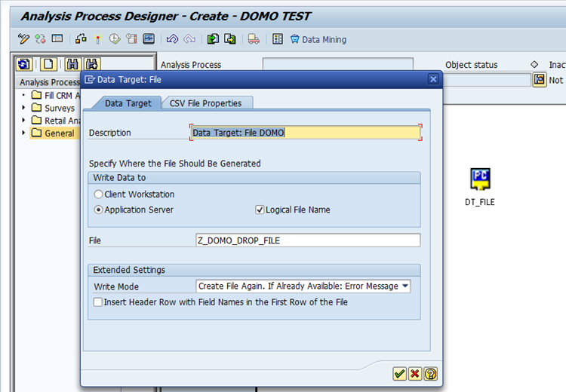Click the create new blank page icon
The height and width of the screenshot is (392, 566).
pos(48,64)
